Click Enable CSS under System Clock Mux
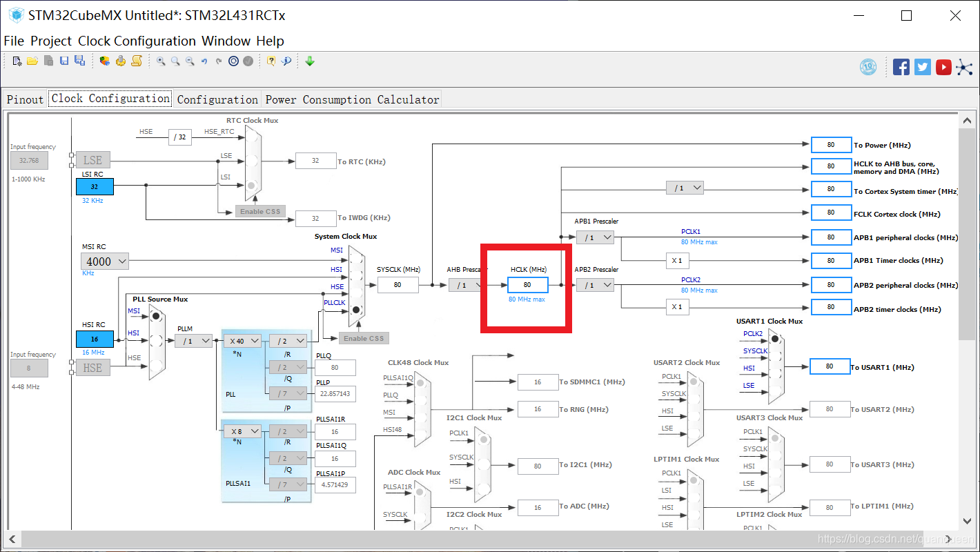The height and width of the screenshot is (552, 980). 364,338
